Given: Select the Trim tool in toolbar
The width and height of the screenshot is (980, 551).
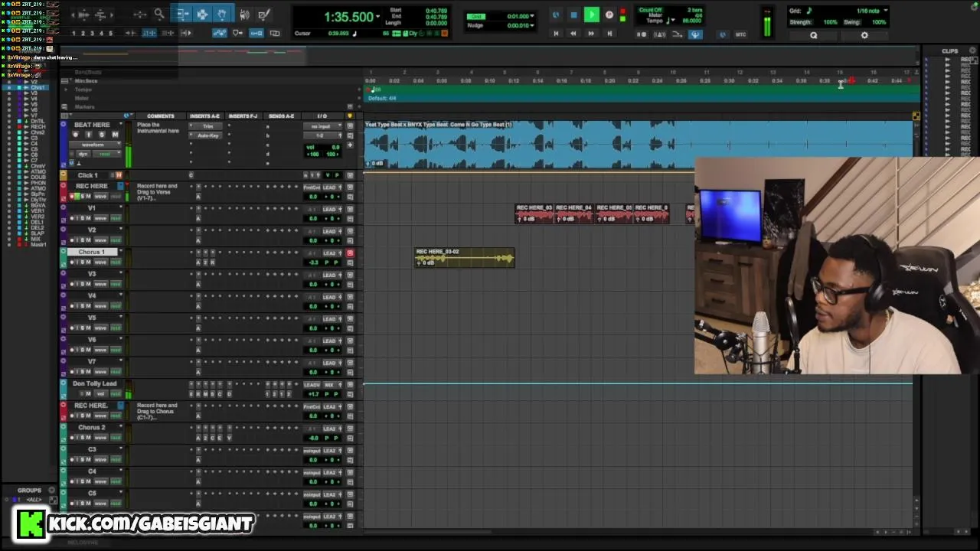Looking at the screenshot, I should click(x=181, y=14).
